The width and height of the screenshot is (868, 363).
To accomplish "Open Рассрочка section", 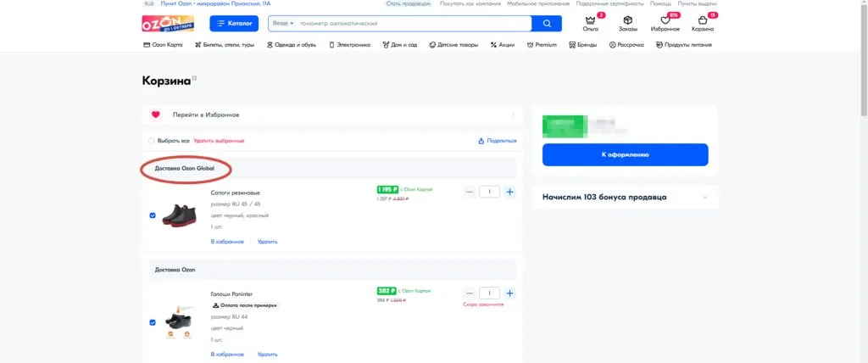I will [626, 45].
